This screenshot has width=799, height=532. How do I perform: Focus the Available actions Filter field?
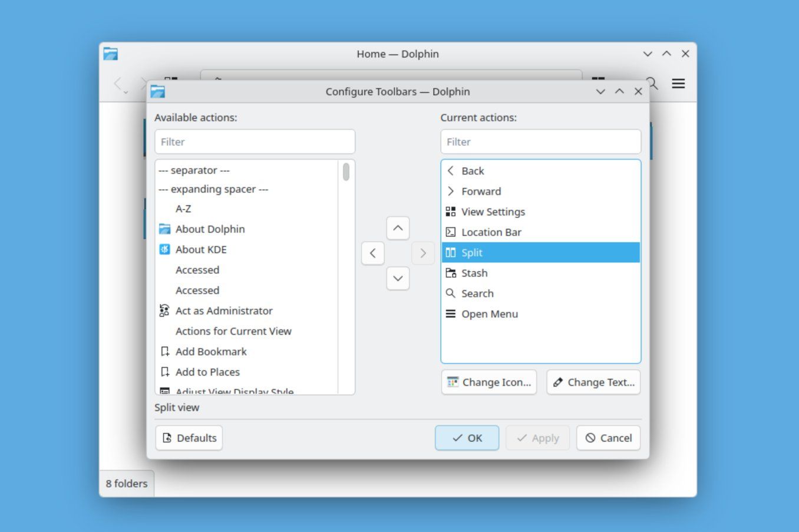coord(255,142)
